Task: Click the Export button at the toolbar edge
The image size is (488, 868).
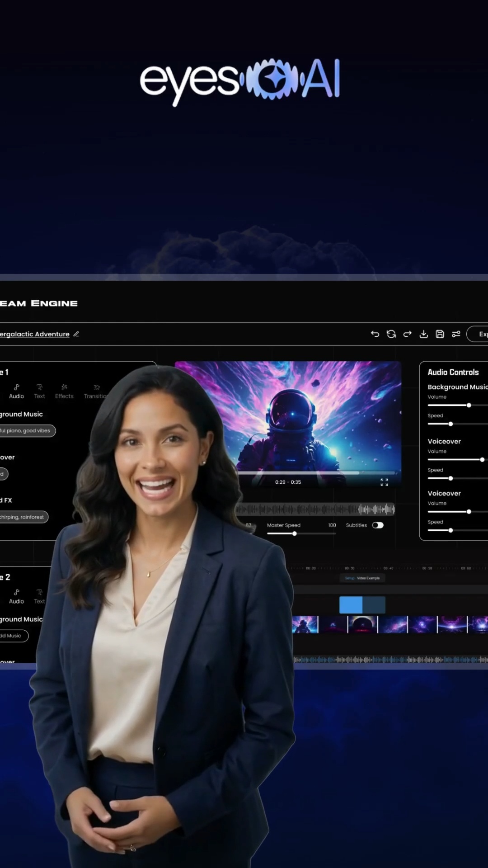Action: tap(478, 334)
